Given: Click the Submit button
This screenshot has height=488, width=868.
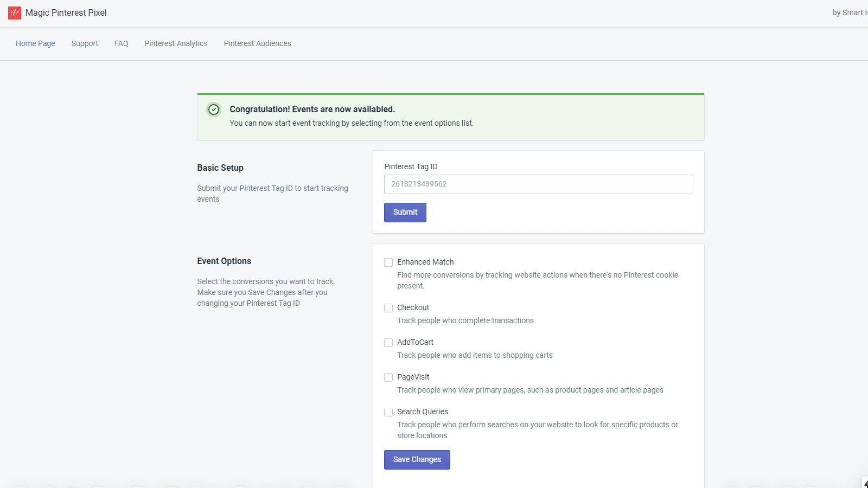Looking at the screenshot, I should pyautogui.click(x=405, y=212).
